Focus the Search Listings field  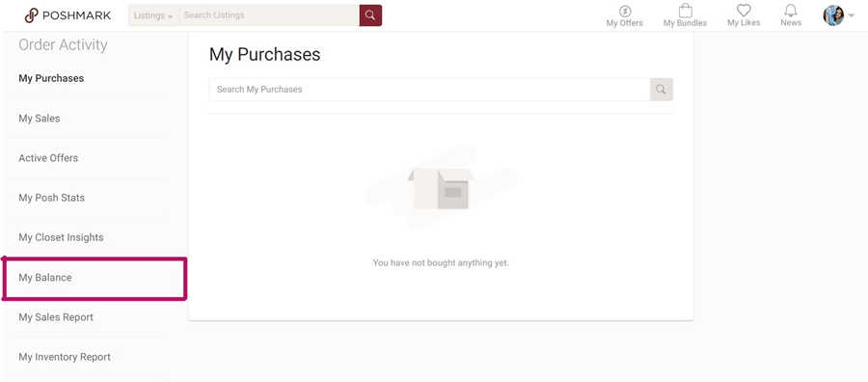pos(269,15)
